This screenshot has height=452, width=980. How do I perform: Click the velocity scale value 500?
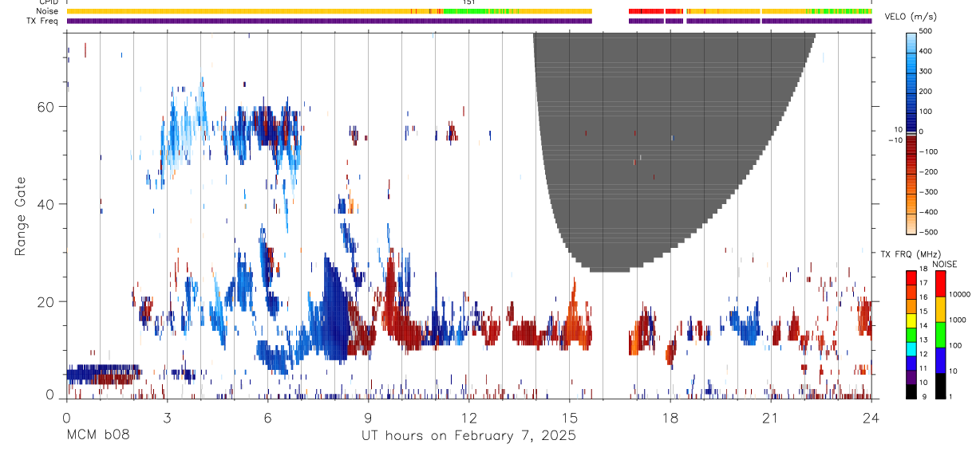[x=927, y=31]
